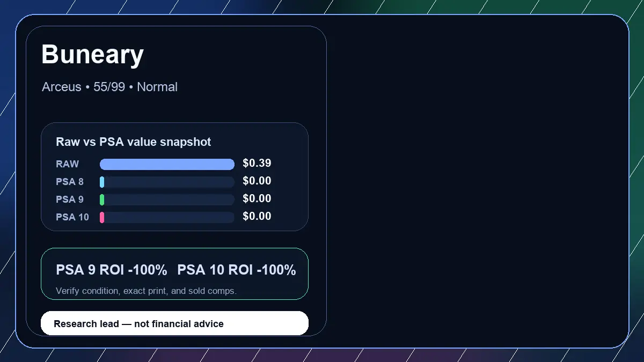This screenshot has height=362, width=644.
Task: Select the PSA 10 row label
Action: tap(72, 217)
